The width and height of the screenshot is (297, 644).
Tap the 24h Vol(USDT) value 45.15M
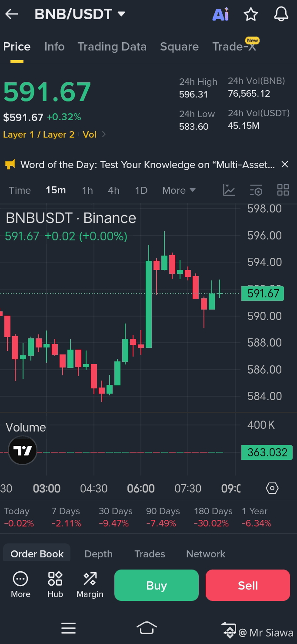click(x=244, y=126)
